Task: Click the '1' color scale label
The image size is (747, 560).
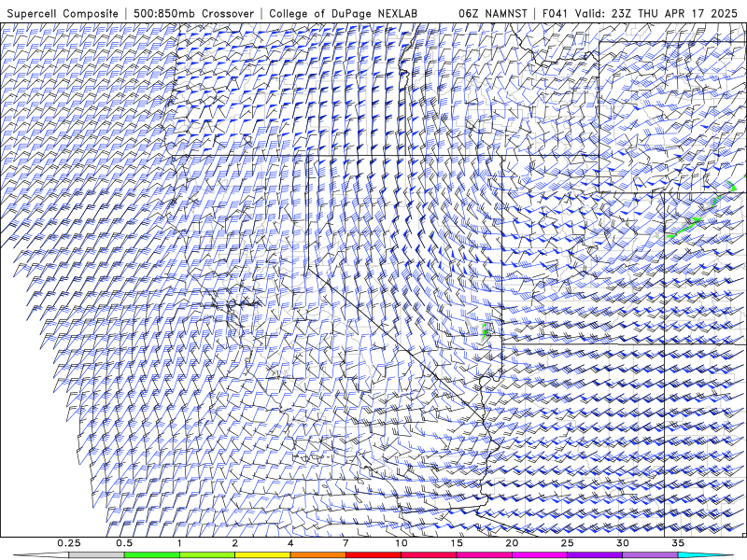Action: pyautogui.click(x=179, y=543)
